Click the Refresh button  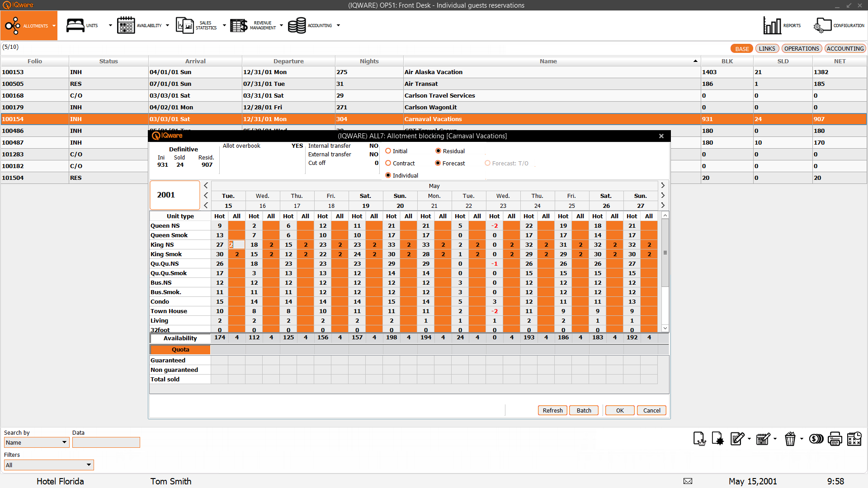[x=552, y=410]
